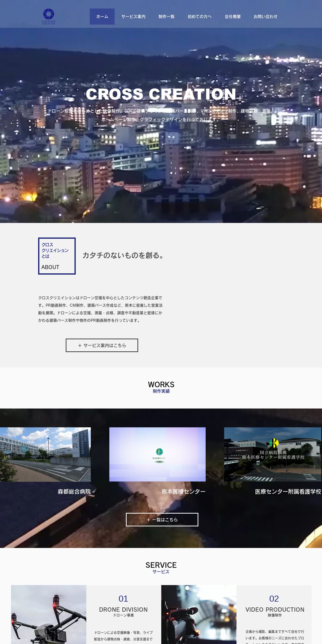Open the サービス案内 menu item

click(x=133, y=17)
